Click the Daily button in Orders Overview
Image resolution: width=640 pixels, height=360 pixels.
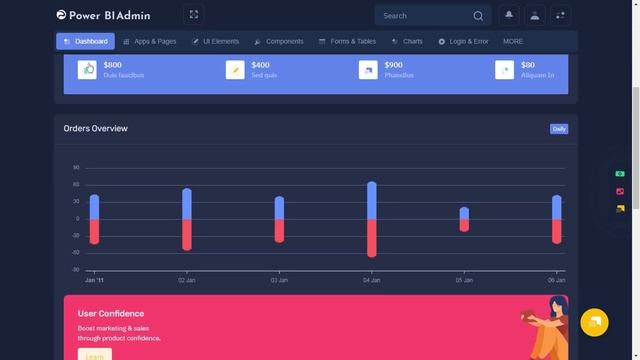(559, 129)
